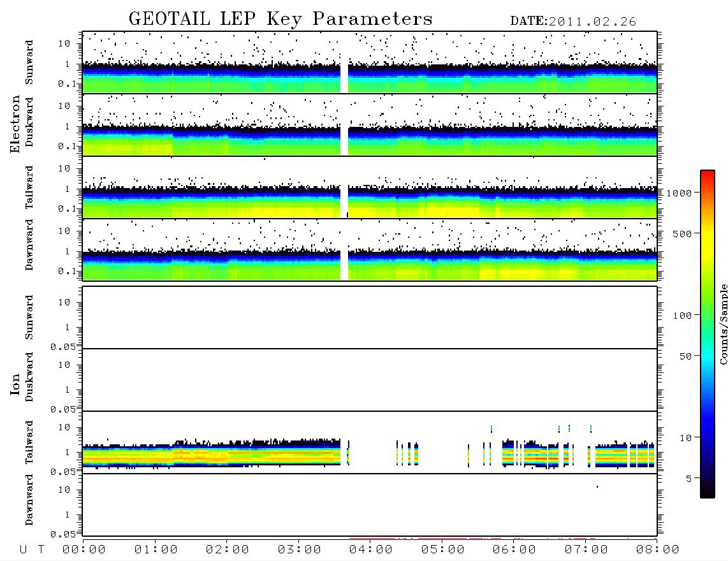
Task: Select the Electron "Sunward" panel label
Action: (x=29, y=62)
